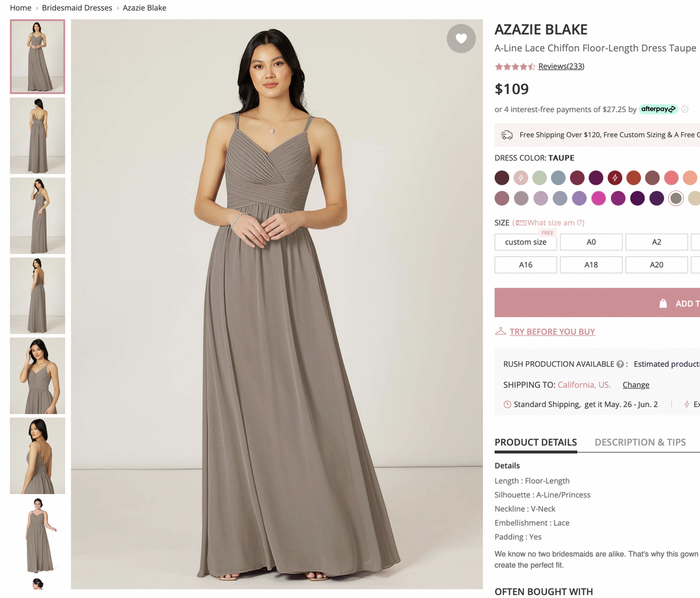Click the clock icon beside Standard Shipping

click(x=507, y=404)
